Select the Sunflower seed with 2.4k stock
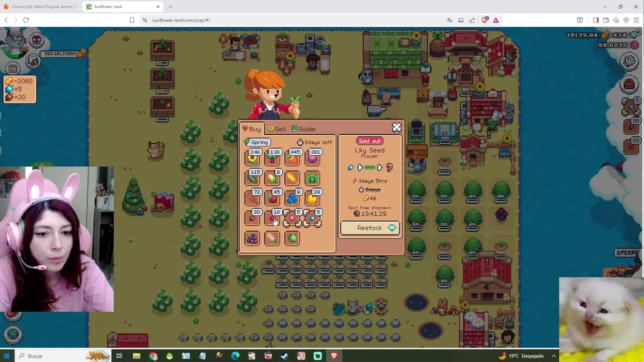 pyautogui.click(x=253, y=157)
